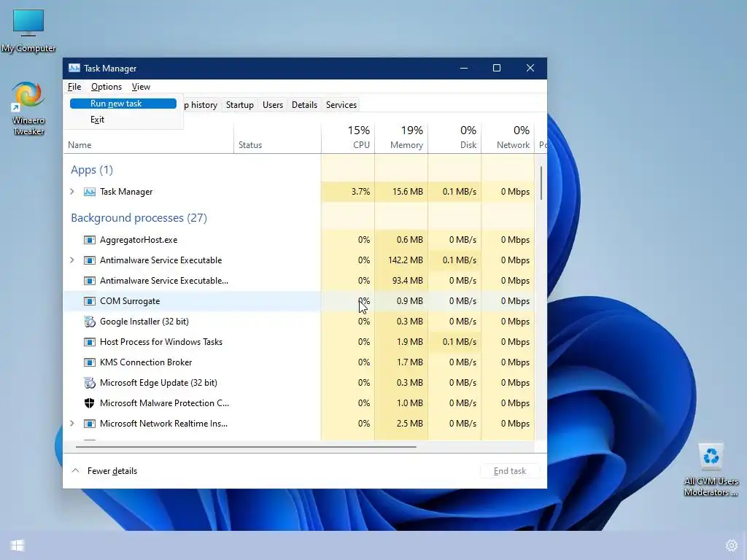
Task: Click the Fewer details link
Action: click(112, 471)
